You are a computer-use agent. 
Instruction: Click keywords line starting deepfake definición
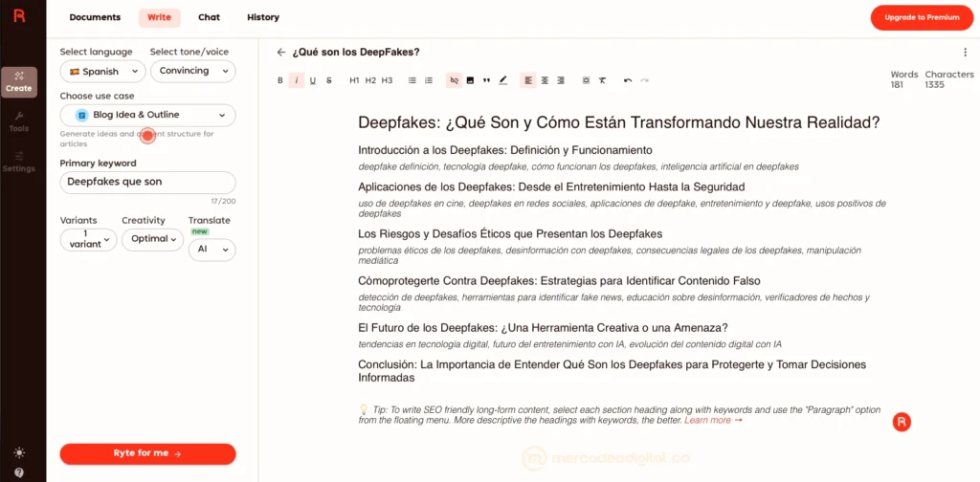tap(578, 167)
